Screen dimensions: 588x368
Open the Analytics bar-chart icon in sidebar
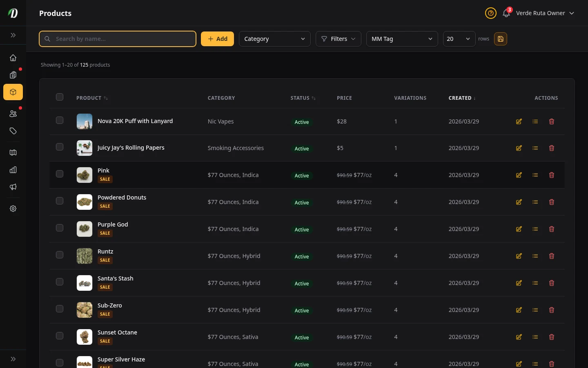(13, 170)
